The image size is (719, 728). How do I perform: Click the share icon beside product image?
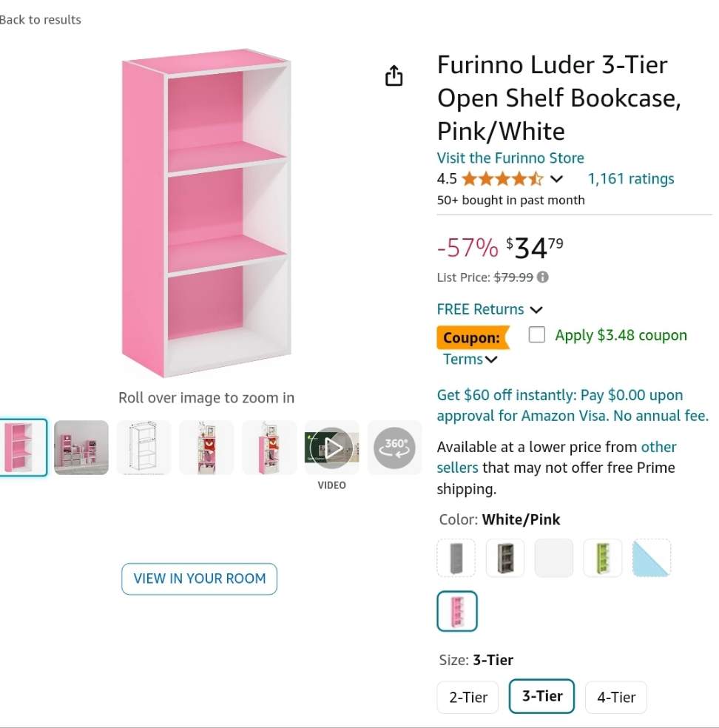[394, 75]
